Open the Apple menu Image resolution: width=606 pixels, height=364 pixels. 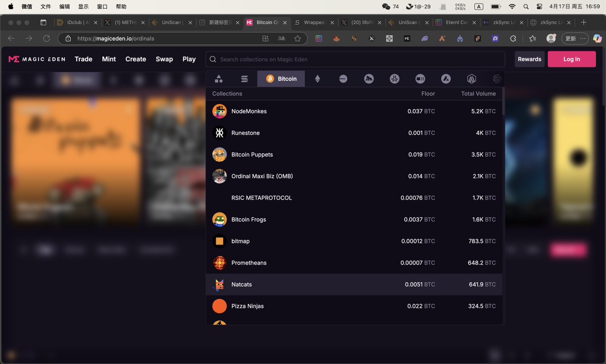click(x=11, y=7)
